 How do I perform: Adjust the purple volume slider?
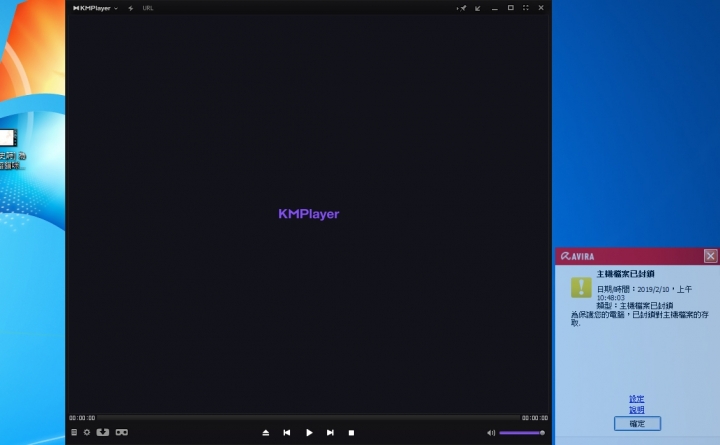(522, 433)
